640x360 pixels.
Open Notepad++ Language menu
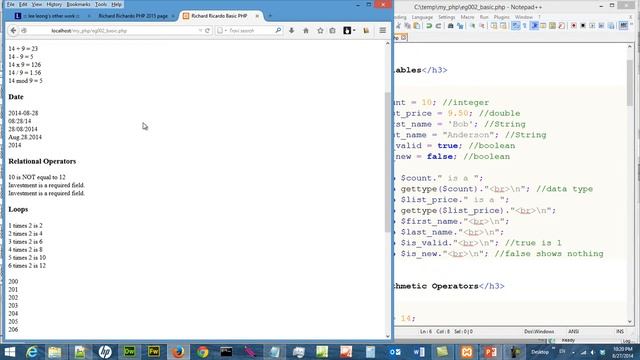[422, 17]
